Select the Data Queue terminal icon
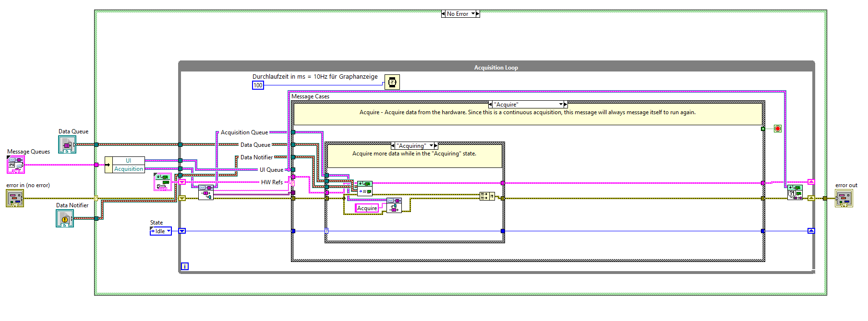 tap(67, 144)
